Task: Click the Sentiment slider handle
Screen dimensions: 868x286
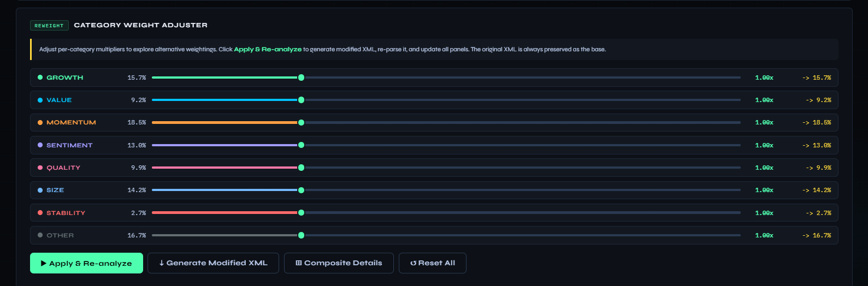Action: pyautogui.click(x=301, y=145)
